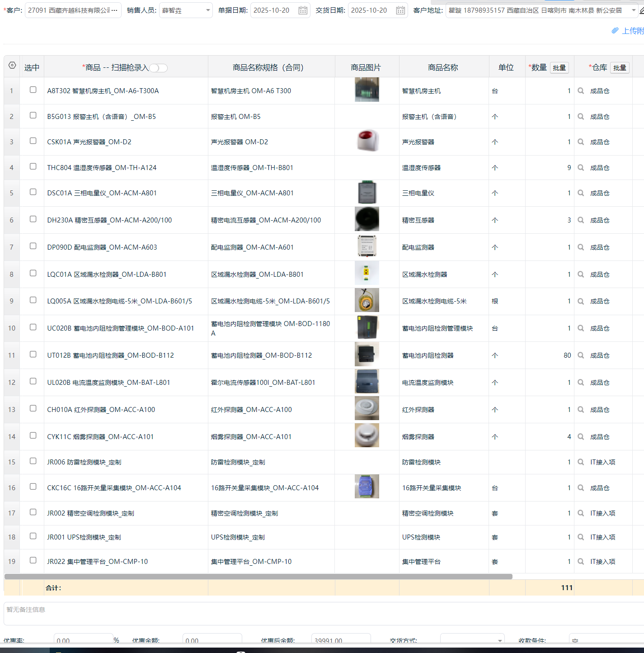
Task: Click the 商品名称 column header
Action: 443,67
